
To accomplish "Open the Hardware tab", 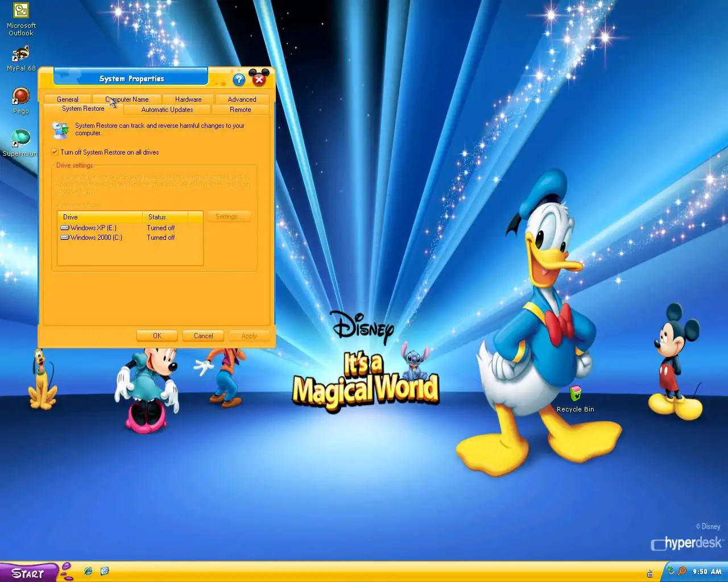I will point(188,99).
